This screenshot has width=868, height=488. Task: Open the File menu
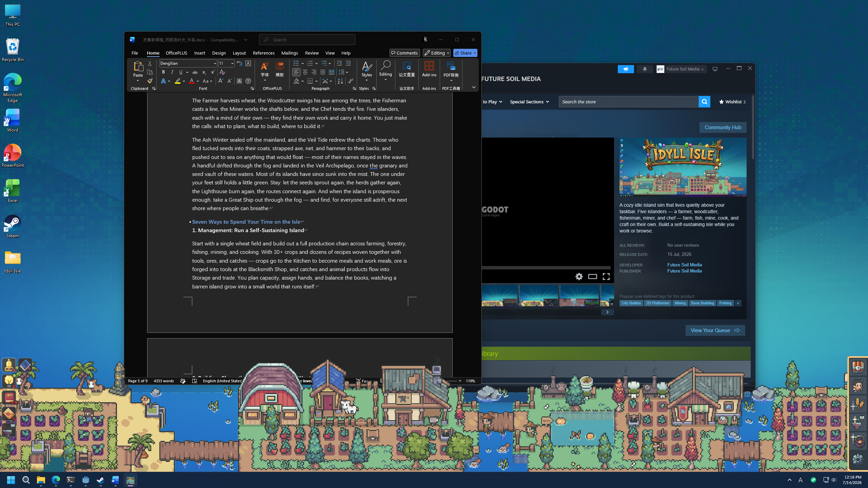point(135,53)
